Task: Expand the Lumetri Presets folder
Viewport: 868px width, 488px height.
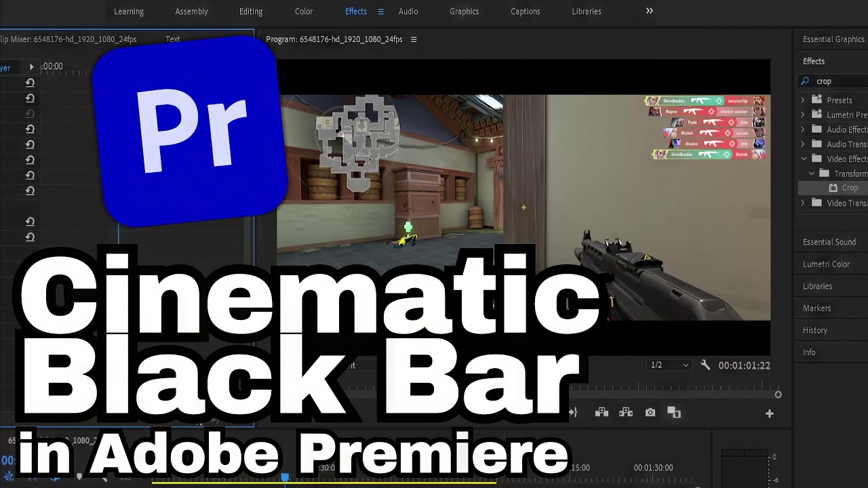Action: (803, 115)
